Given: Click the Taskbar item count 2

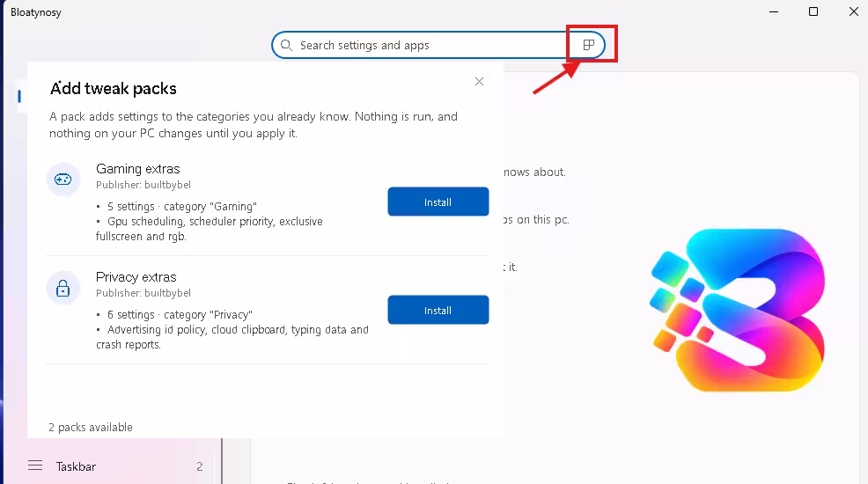Looking at the screenshot, I should tap(199, 467).
